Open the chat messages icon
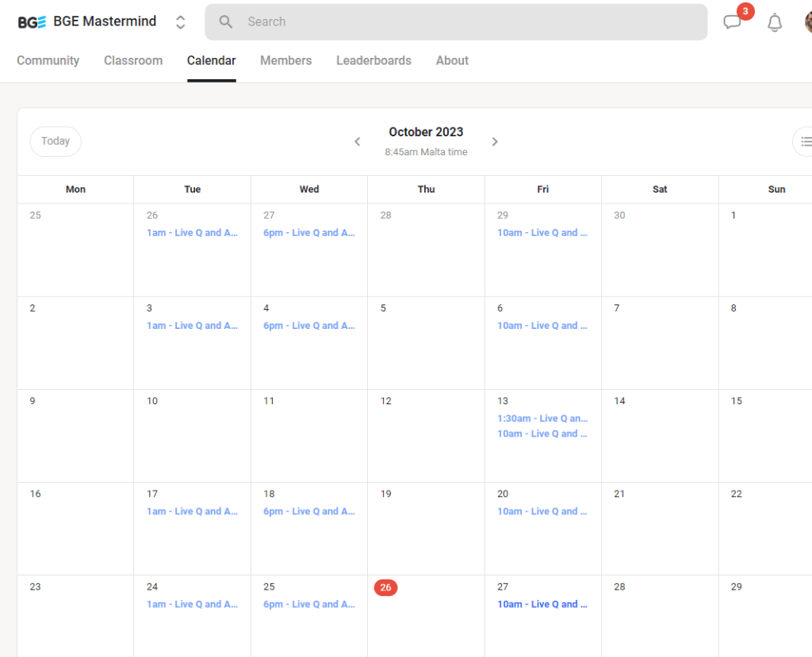Image resolution: width=812 pixels, height=657 pixels. (x=732, y=22)
